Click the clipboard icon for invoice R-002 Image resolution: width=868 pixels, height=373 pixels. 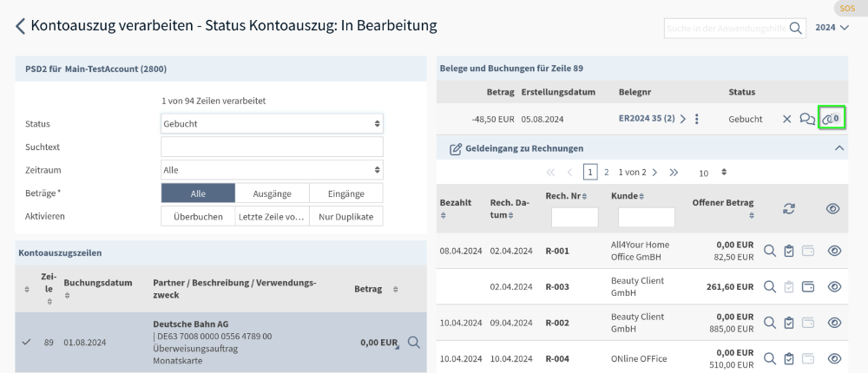coord(788,323)
